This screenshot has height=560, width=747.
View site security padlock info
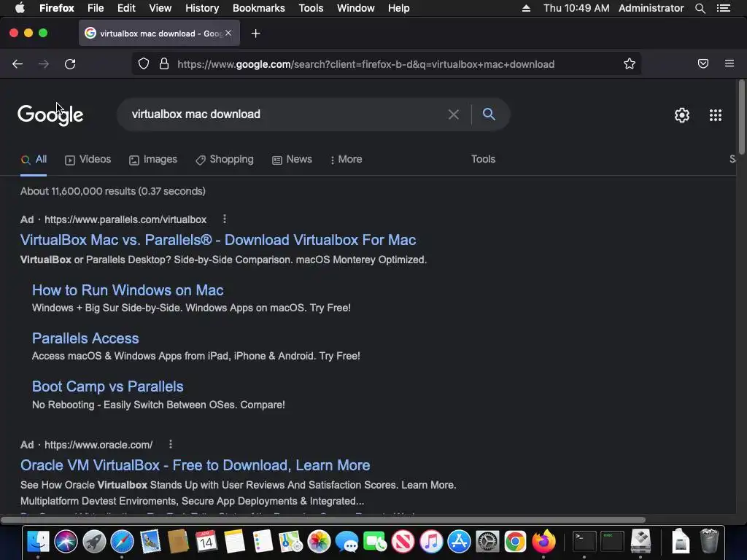pos(164,64)
